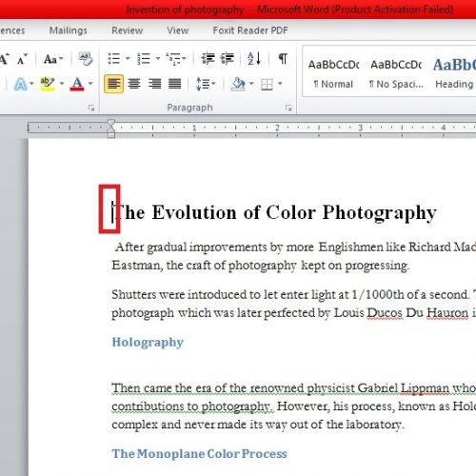Apply the No Spacing style
The width and height of the screenshot is (476, 476).
(396, 74)
